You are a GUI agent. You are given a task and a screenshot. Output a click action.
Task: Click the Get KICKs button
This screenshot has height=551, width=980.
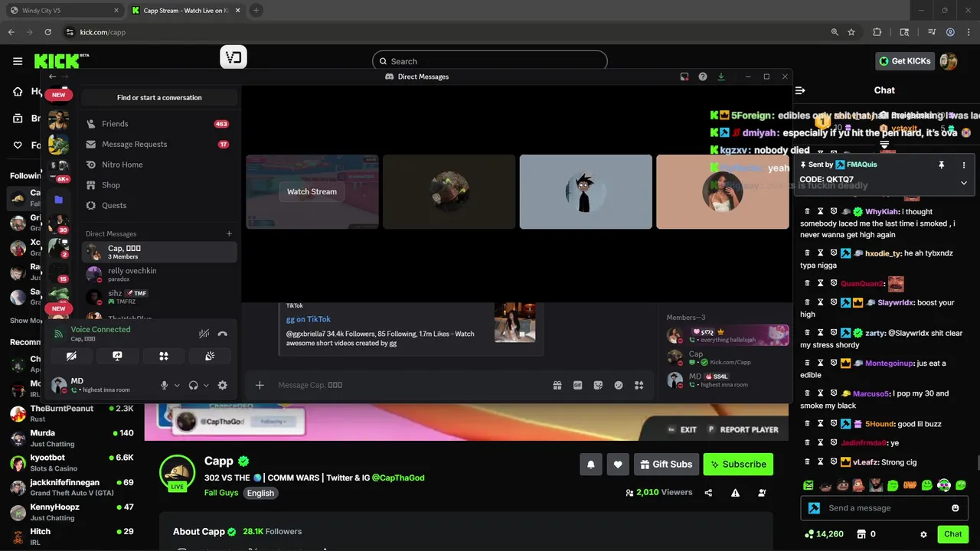[905, 61]
